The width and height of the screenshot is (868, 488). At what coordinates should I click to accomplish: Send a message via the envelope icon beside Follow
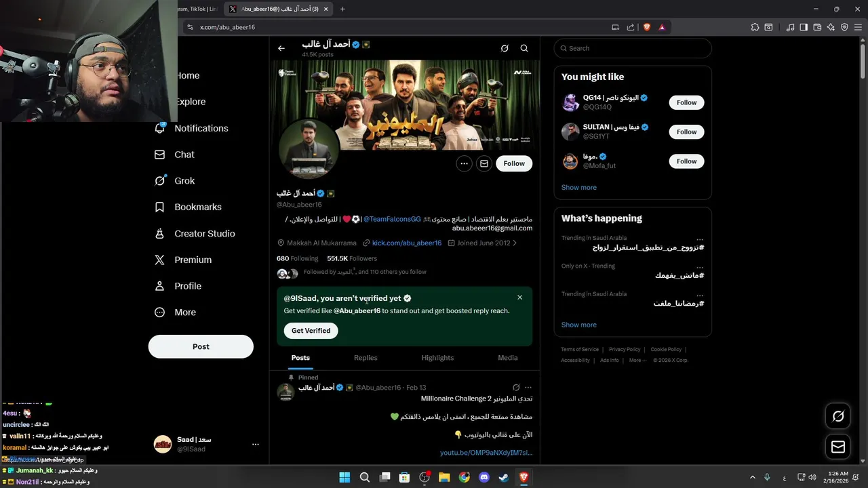point(484,163)
